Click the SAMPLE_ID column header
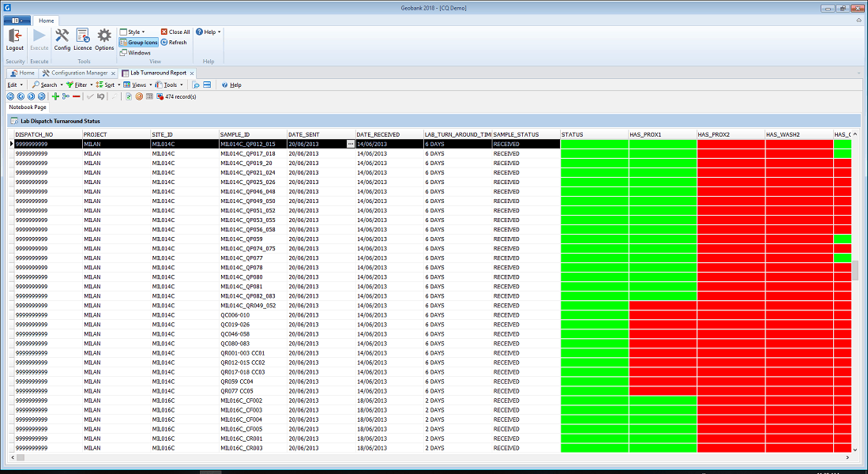The height and width of the screenshot is (474, 868). [x=253, y=134]
